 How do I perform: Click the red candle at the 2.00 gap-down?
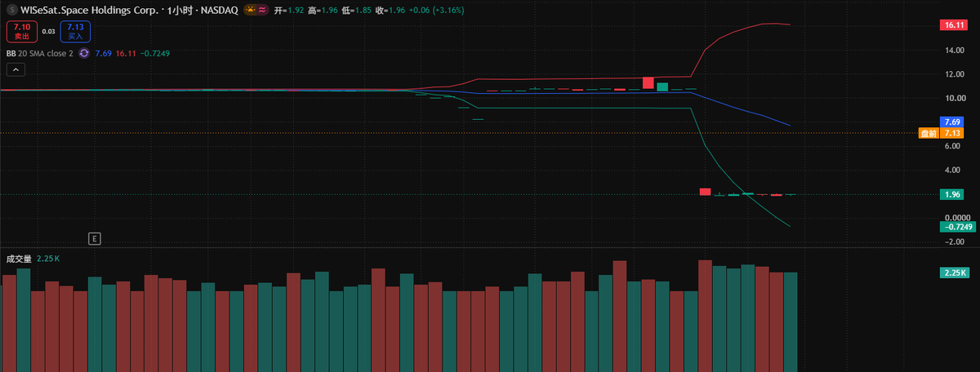[x=705, y=192]
